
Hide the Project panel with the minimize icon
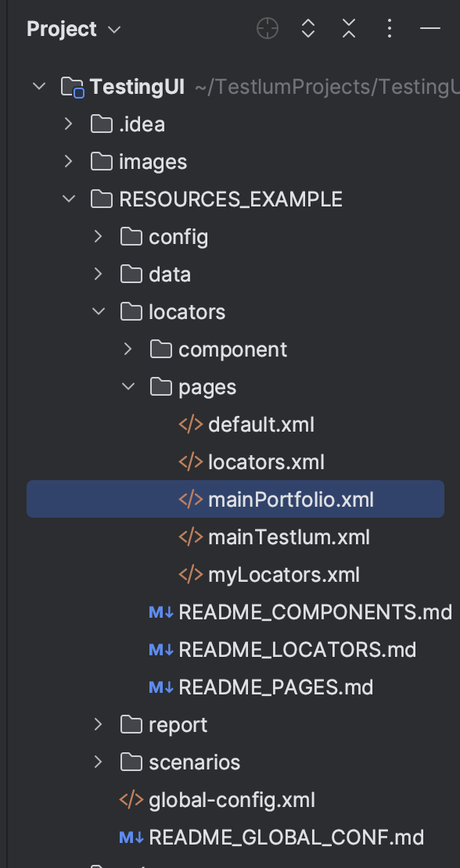pyautogui.click(x=430, y=28)
